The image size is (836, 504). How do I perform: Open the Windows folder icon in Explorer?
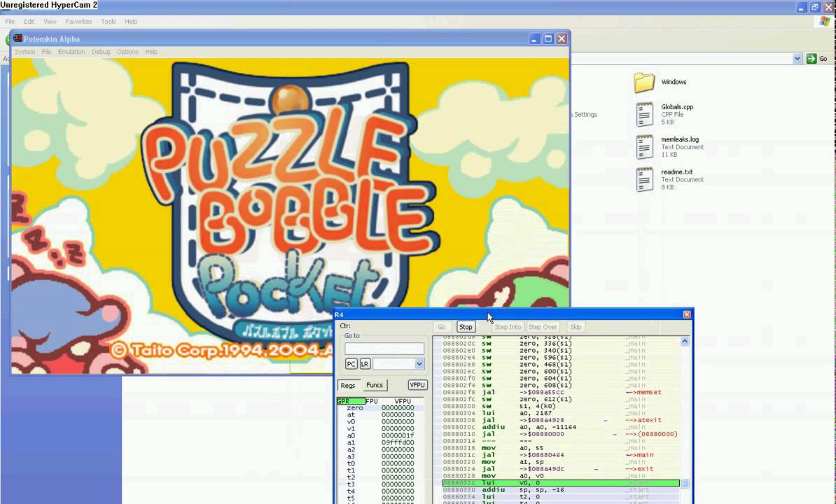(x=644, y=82)
